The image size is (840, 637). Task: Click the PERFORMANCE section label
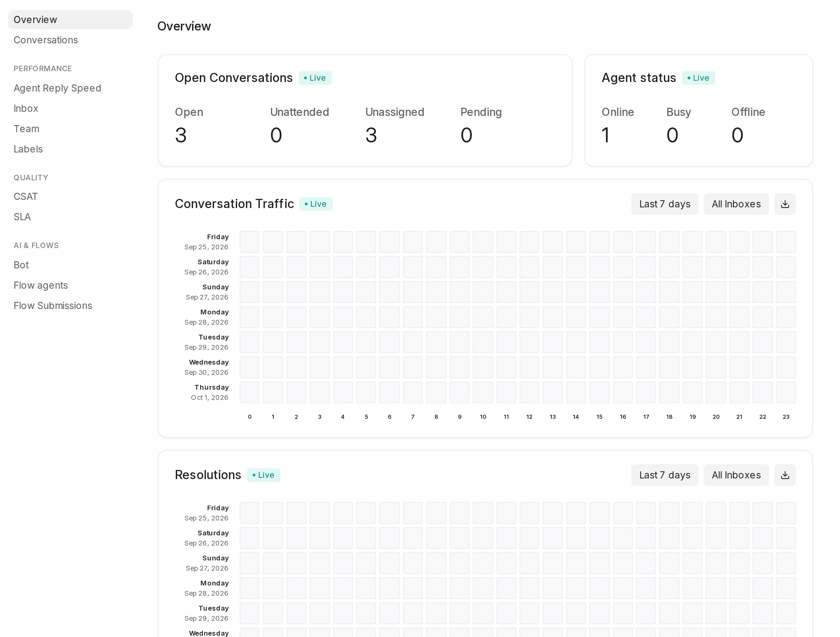[43, 69]
